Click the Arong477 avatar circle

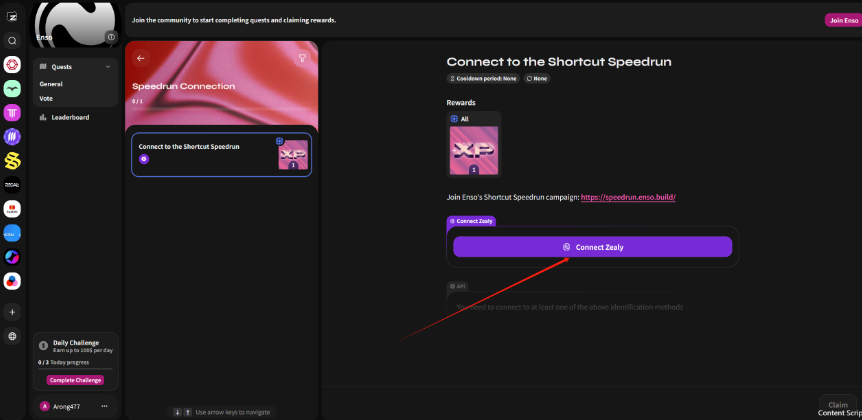(45, 406)
